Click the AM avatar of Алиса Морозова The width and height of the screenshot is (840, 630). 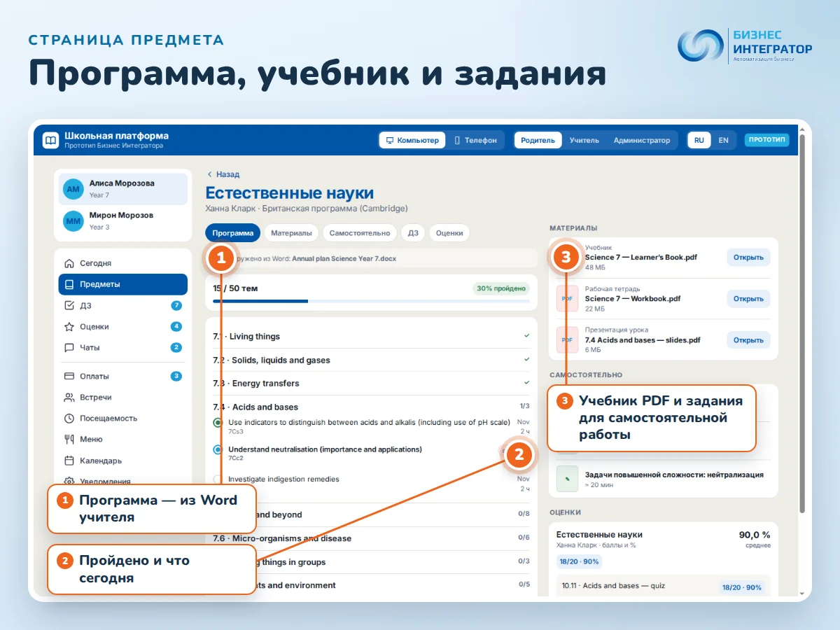[x=73, y=189]
